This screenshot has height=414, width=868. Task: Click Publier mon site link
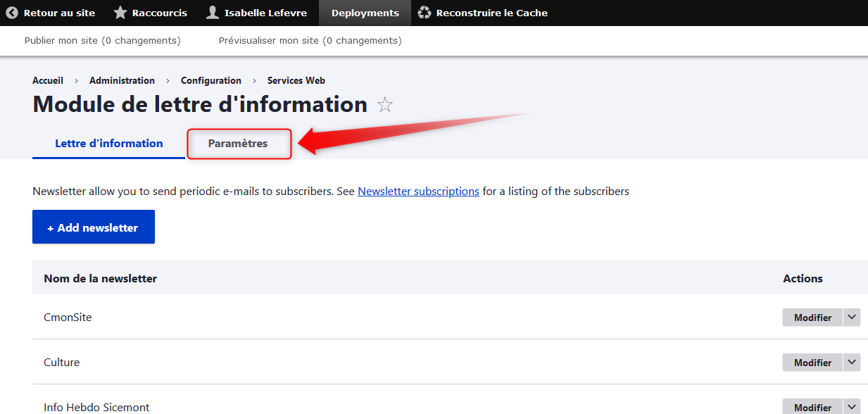pyautogui.click(x=102, y=41)
